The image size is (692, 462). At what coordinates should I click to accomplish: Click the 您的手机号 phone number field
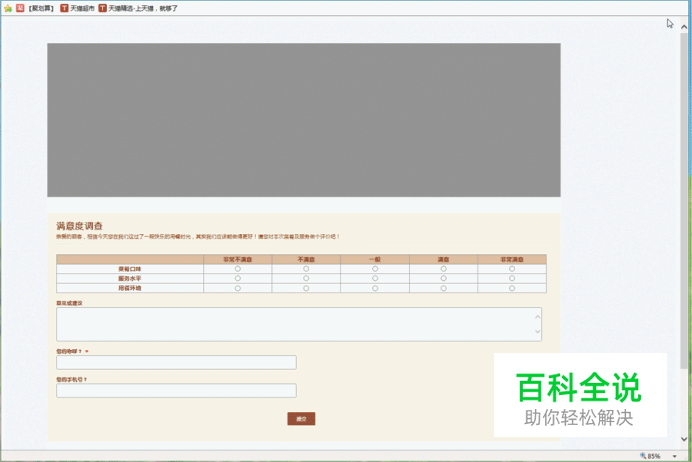[x=176, y=391]
